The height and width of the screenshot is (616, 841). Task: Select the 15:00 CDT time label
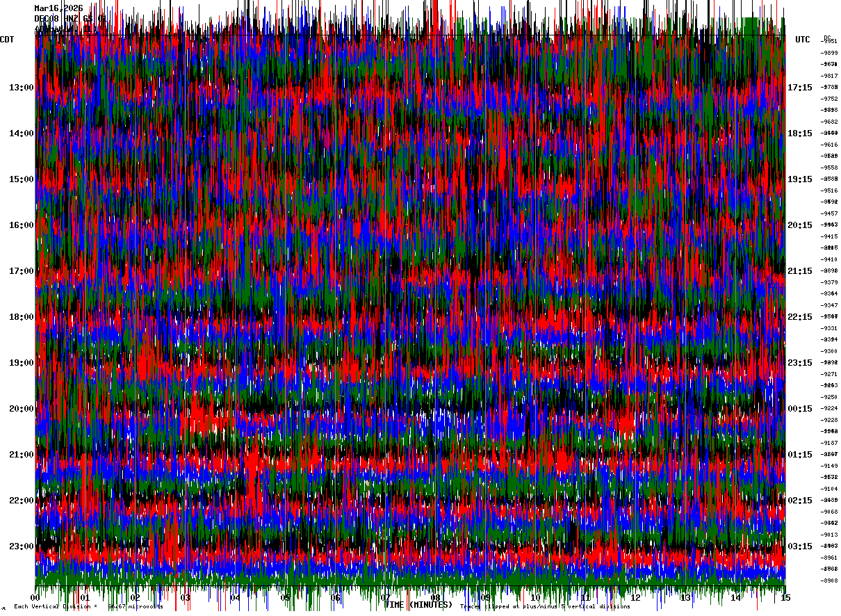tap(22, 179)
